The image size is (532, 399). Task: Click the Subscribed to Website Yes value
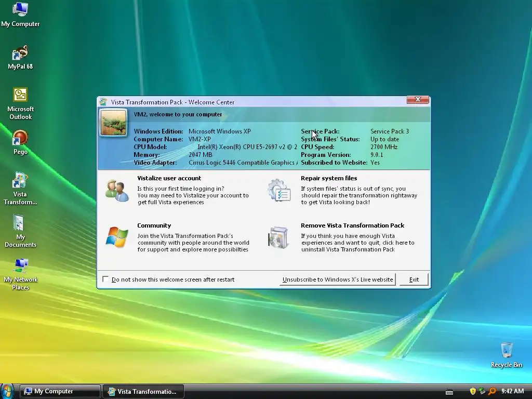(375, 163)
